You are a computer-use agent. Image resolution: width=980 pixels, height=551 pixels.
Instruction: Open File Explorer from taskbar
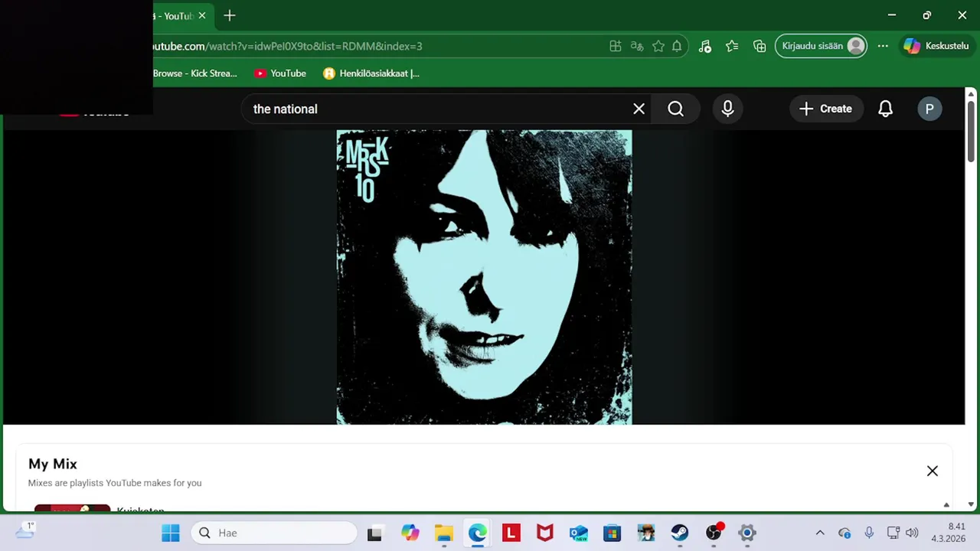point(443,533)
